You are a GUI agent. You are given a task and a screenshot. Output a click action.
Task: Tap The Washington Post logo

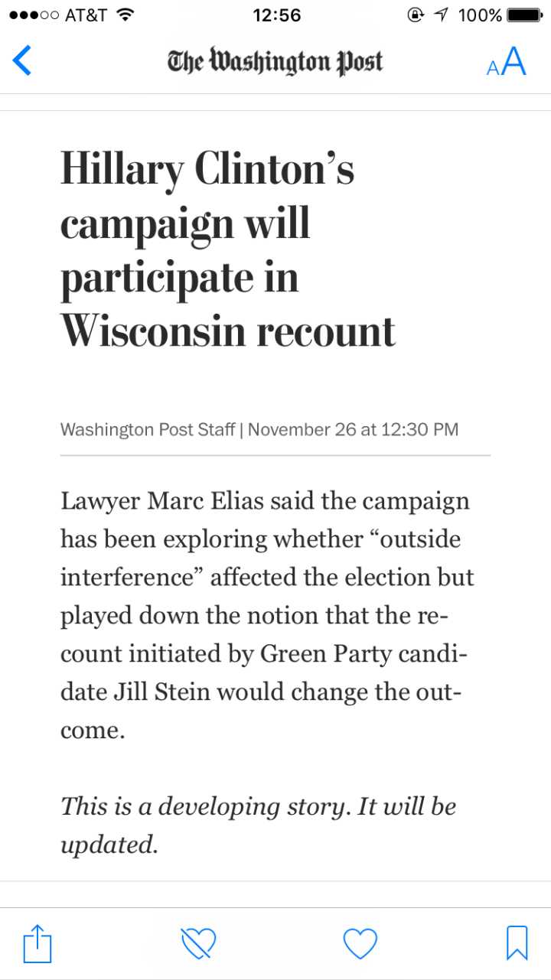pos(275,61)
